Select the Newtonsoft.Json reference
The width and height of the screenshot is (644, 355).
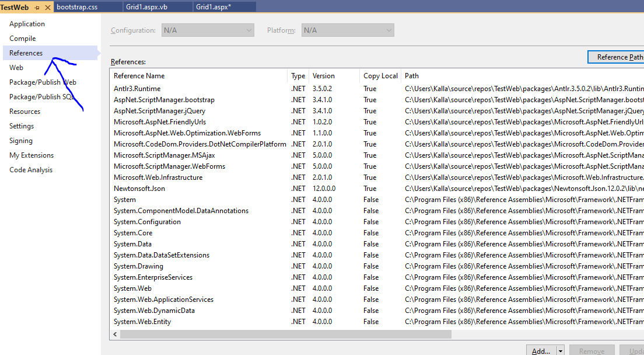coord(139,189)
